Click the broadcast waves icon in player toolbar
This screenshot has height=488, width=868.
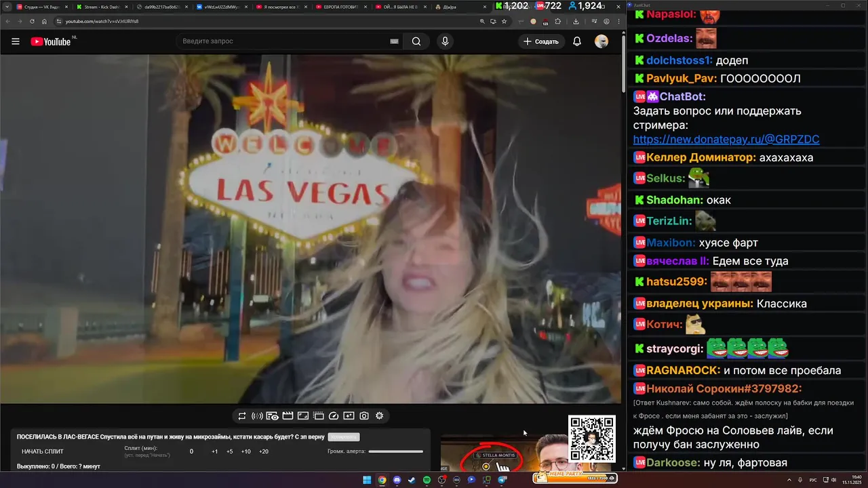(257, 416)
